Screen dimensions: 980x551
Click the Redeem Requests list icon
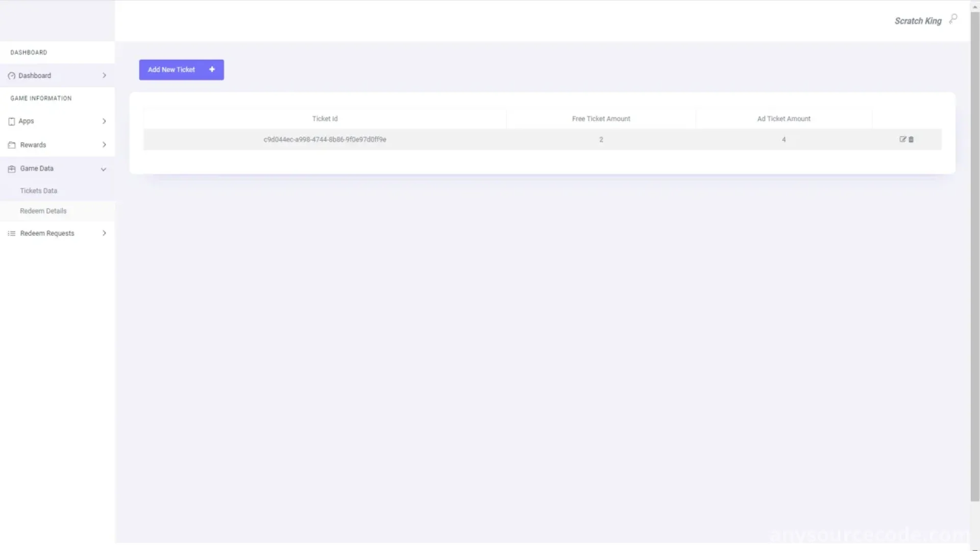(12, 233)
